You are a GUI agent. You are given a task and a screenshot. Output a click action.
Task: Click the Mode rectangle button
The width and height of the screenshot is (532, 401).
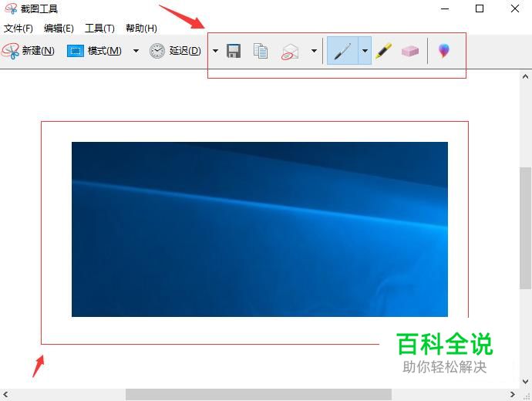tap(94, 51)
